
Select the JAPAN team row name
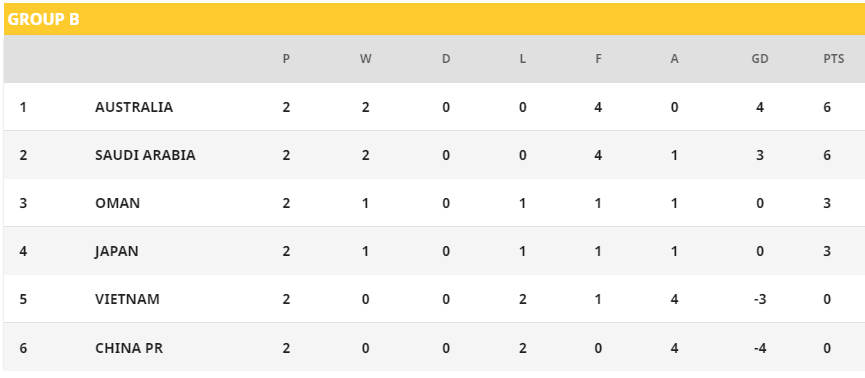[x=116, y=251]
